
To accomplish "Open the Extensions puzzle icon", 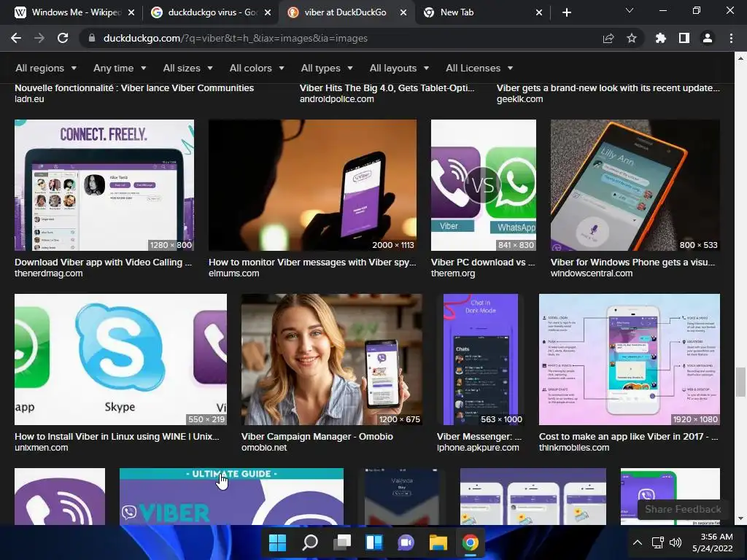I will point(661,38).
